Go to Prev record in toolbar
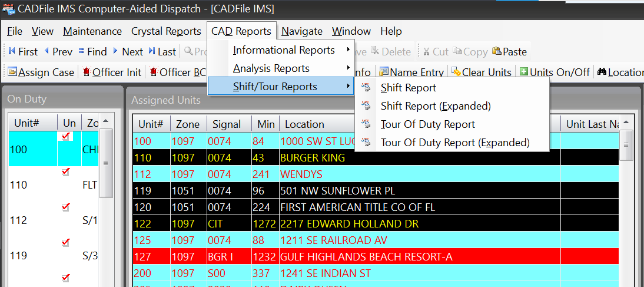This screenshot has width=644, height=287. (47, 52)
